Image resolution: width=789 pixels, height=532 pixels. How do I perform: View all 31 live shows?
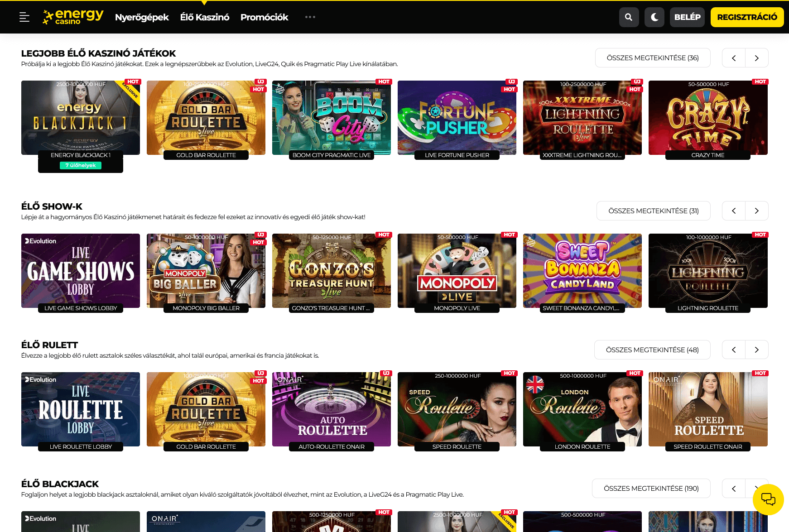tap(654, 211)
